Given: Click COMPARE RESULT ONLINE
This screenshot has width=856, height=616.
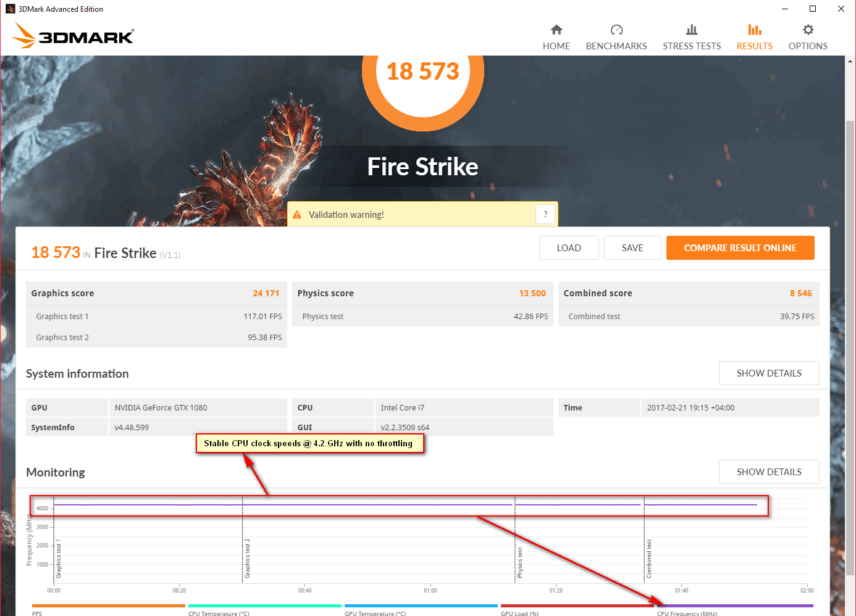Looking at the screenshot, I should tap(741, 248).
